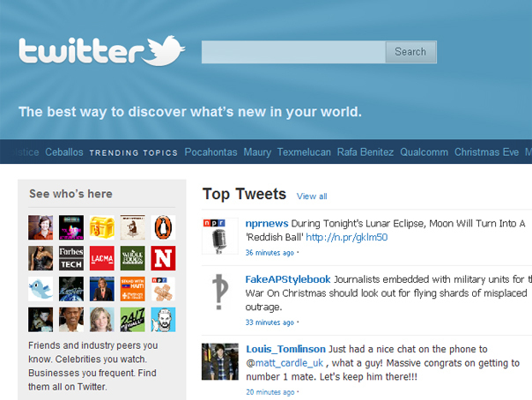Open the Penguin logo profile avatar
Viewport: 532px width, 400px height.
163,227
